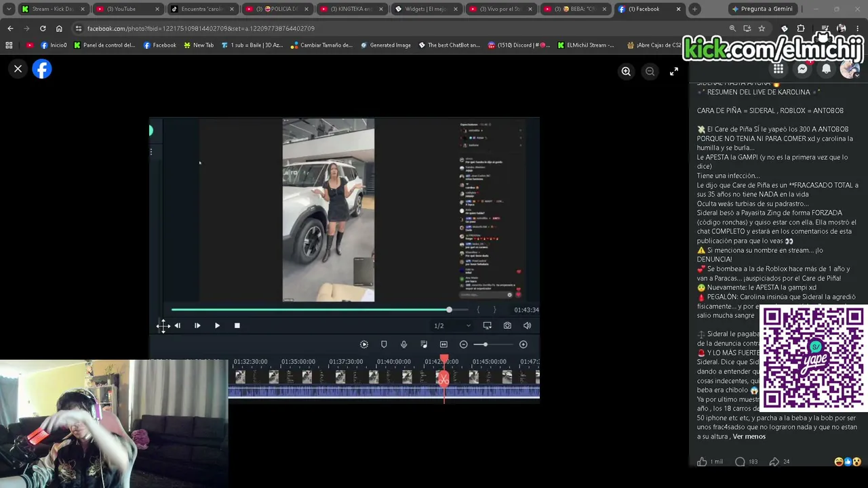This screenshot has height=488, width=868.
Task: Enter fullscreen photo view
Action: [674, 71]
